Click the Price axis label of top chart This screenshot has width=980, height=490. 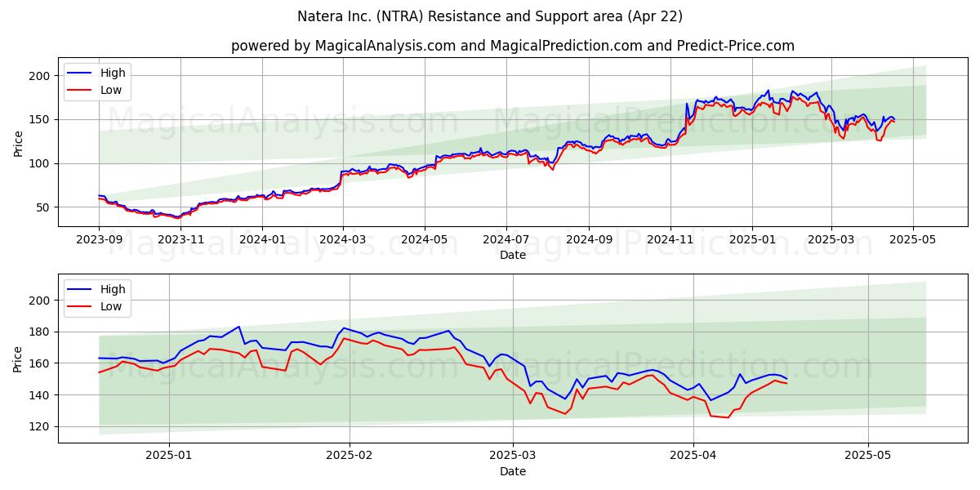(19, 142)
